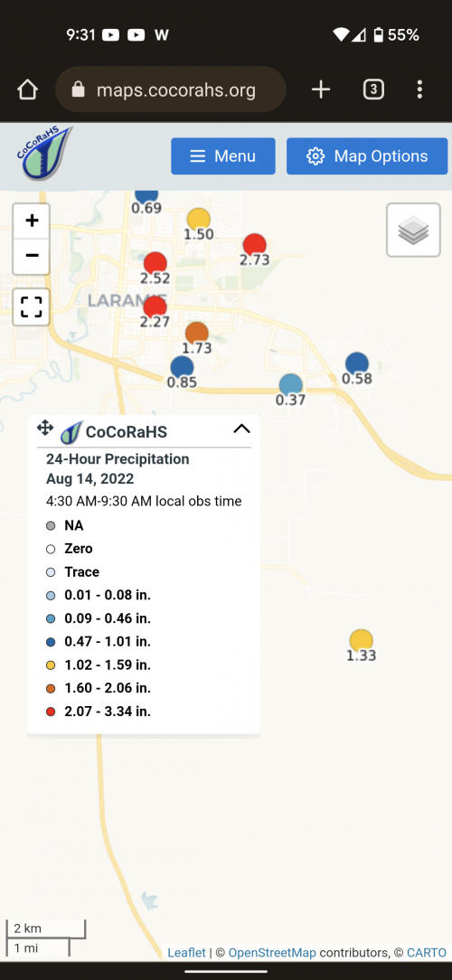The width and height of the screenshot is (452, 980).
Task: Open the Leaflet attribution link
Action: coord(186,953)
